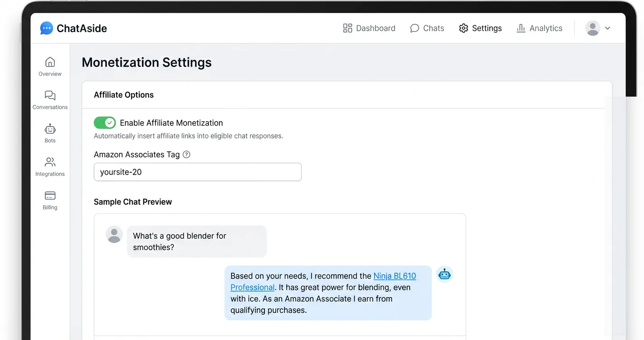Open the Bots section in the sidebar
This screenshot has height=340, width=644.
(x=50, y=132)
